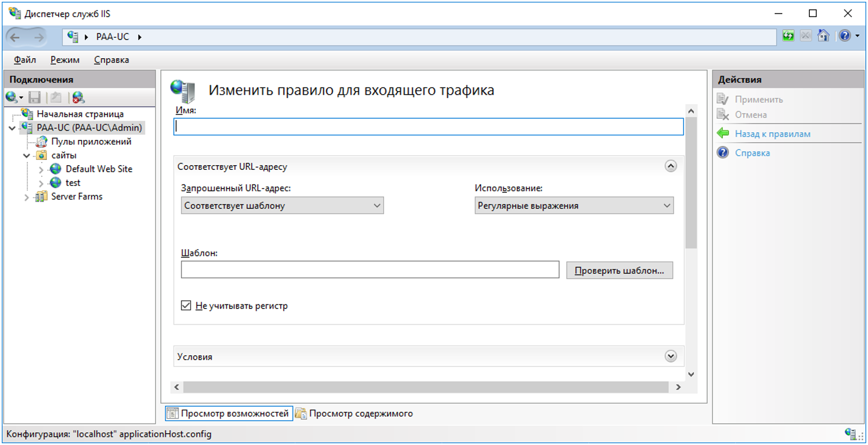Image resolution: width=868 pixels, height=445 pixels.
Task: Collapse the 'Соответствует URL-адресу' section
Action: click(x=671, y=166)
